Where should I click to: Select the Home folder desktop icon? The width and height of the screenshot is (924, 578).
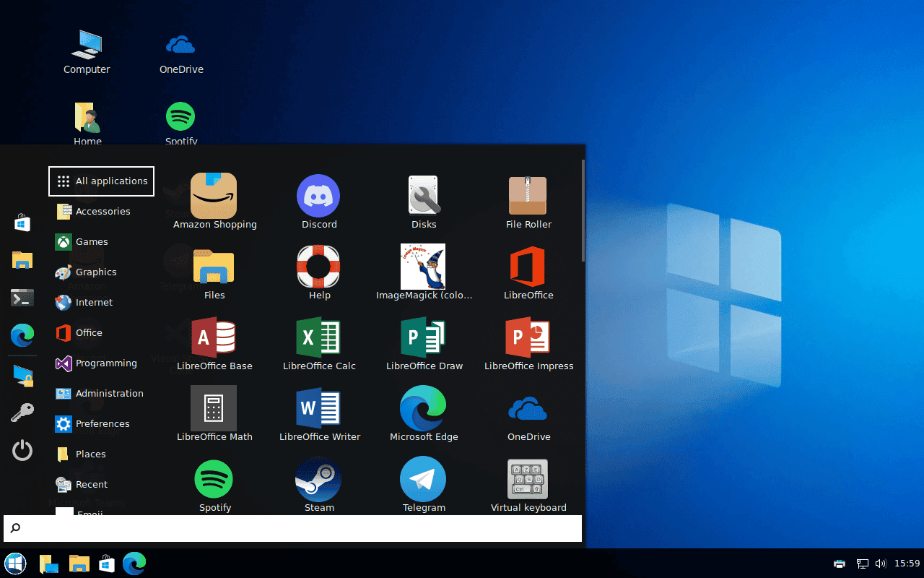click(x=87, y=124)
